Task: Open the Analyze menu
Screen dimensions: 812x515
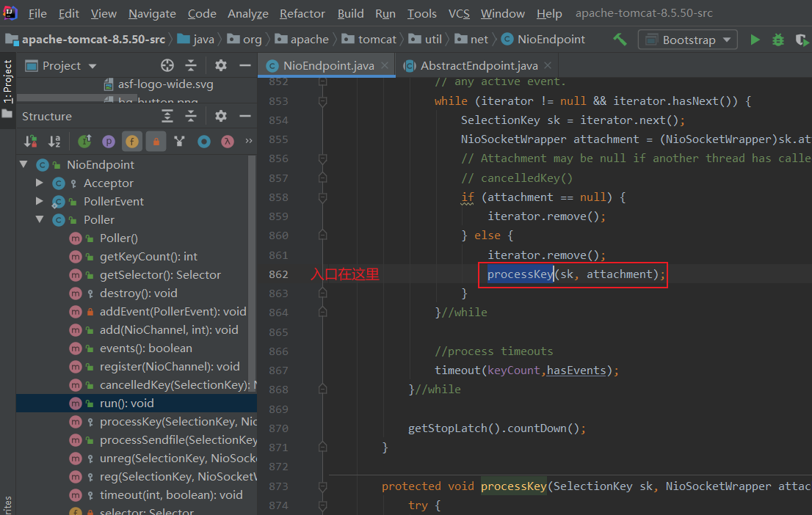Action: point(248,13)
